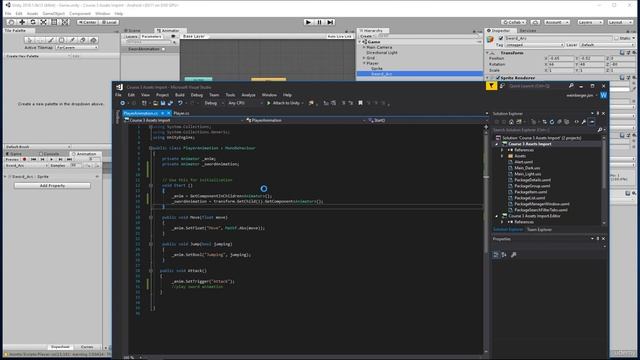Screen dimensions: 640x360
Task: Toggle Center pivot mode button
Action: pyautogui.click(x=87, y=22)
